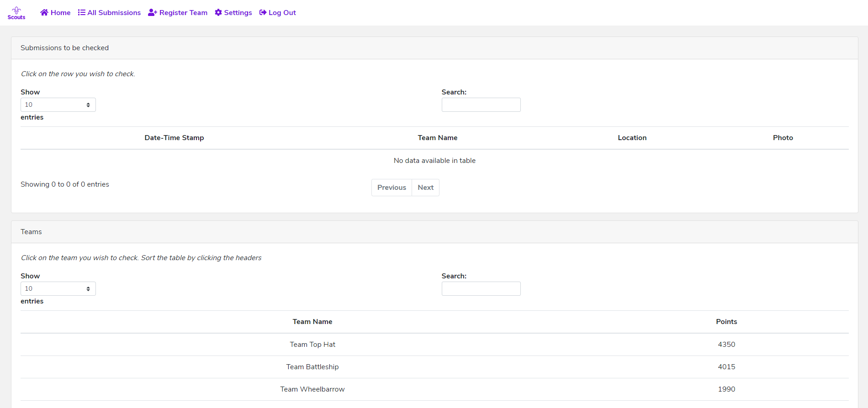Click the Settings gear icon
This screenshot has width=868, height=408.
click(218, 12)
